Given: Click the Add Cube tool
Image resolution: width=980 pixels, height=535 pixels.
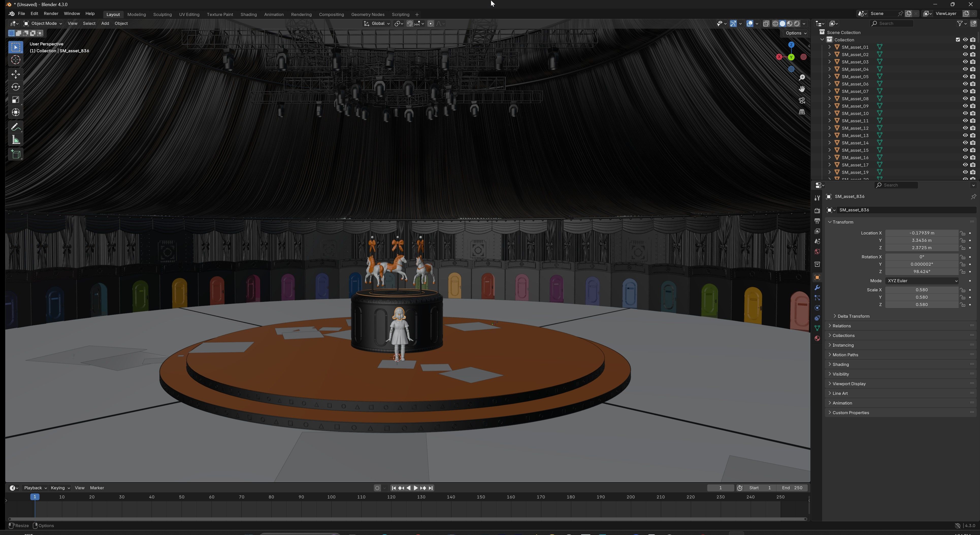Looking at the screenshot, I should click(15, 154).
